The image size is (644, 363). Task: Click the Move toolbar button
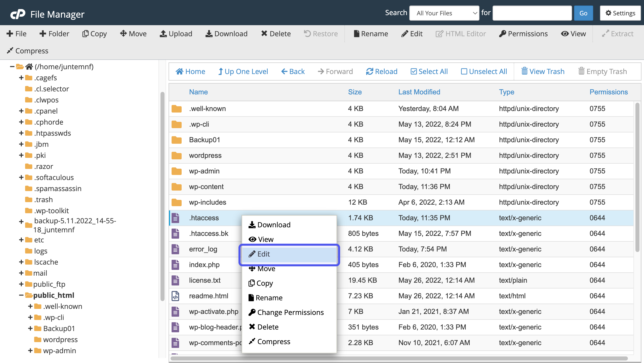click(x=133, y=34)
